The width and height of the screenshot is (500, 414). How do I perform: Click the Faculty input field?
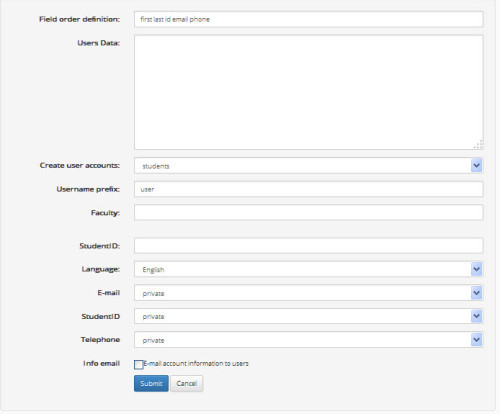[308, 213]
